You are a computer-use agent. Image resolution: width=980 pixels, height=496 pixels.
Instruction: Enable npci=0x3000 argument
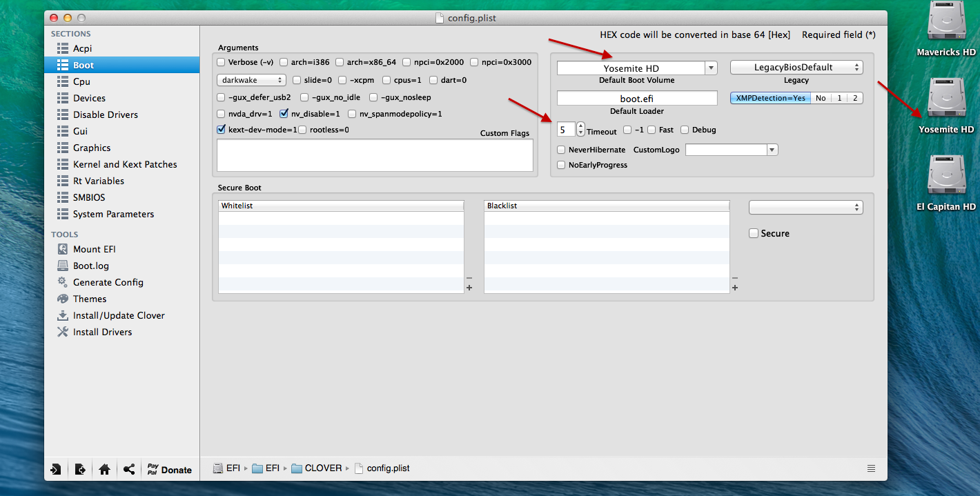pos(474,62)
